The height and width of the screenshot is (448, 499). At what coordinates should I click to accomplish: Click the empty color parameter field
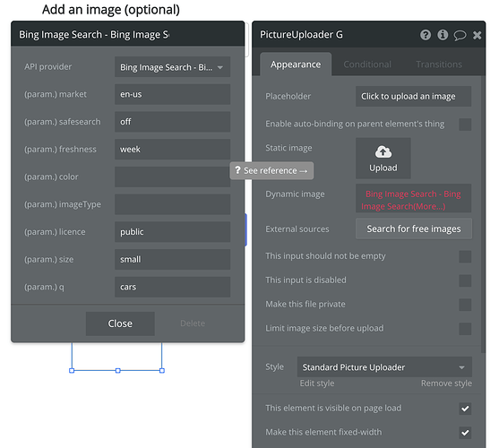pos(173,177)
